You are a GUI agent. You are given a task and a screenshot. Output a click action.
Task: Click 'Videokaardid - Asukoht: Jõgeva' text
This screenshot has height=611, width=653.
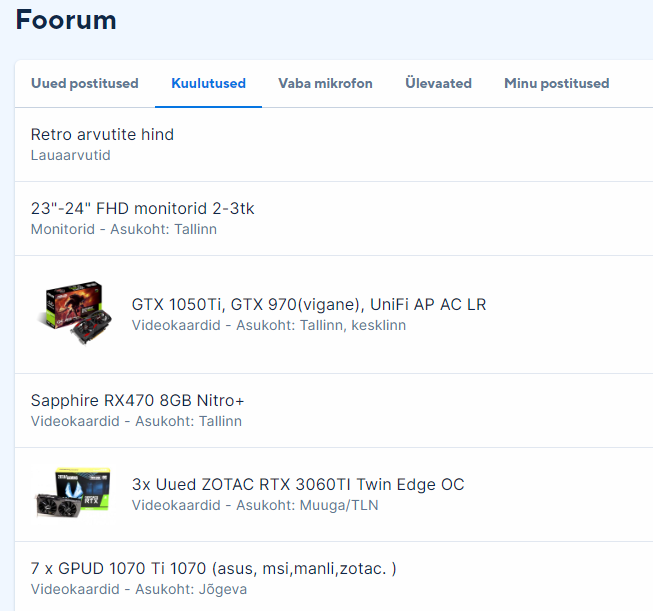[139, 589]
